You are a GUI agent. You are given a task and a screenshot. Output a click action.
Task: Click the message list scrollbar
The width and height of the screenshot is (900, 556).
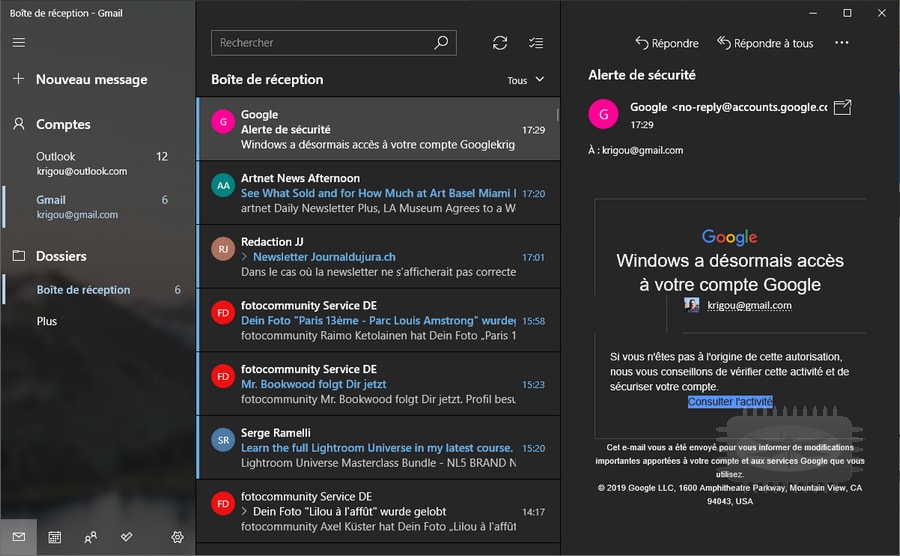click(x=557, y=115)
